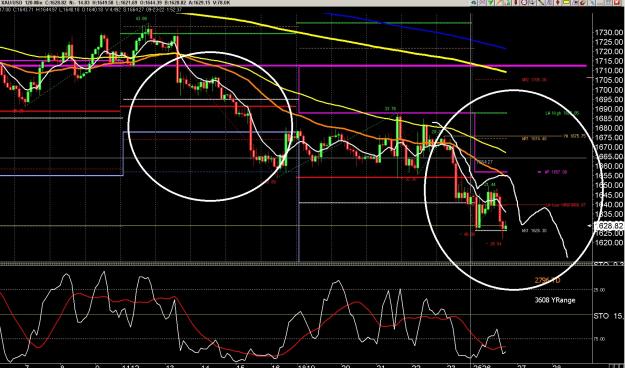Click the 1655.00 price axis label
The width and height of the screenshot is (625, 368).
(x=608, y=176)
